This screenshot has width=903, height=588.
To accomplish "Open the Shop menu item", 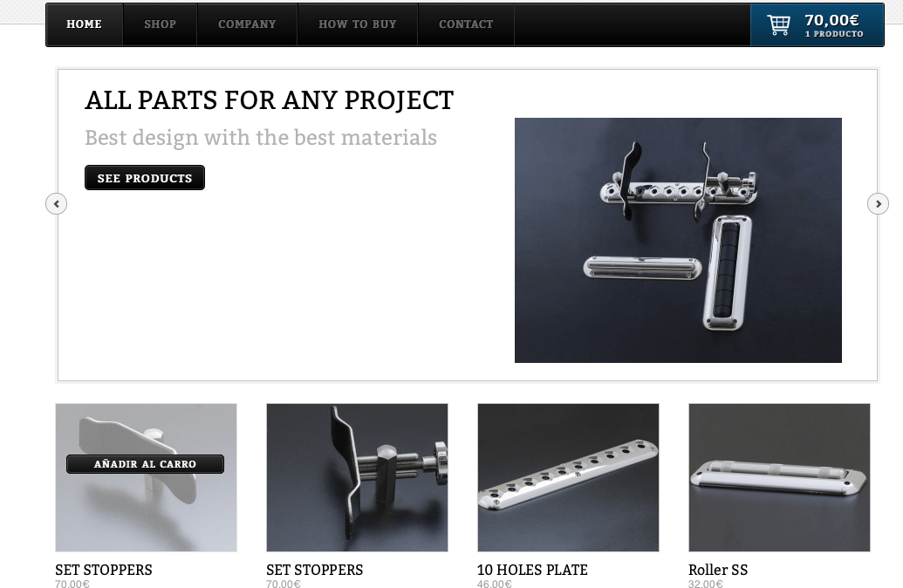I will point(161,24).
